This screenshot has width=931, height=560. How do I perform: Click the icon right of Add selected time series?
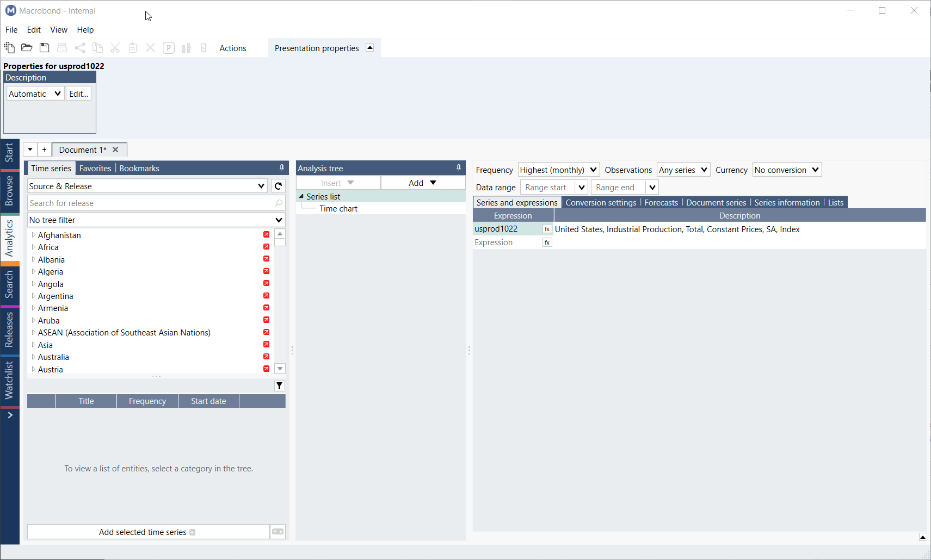[278, 532]
